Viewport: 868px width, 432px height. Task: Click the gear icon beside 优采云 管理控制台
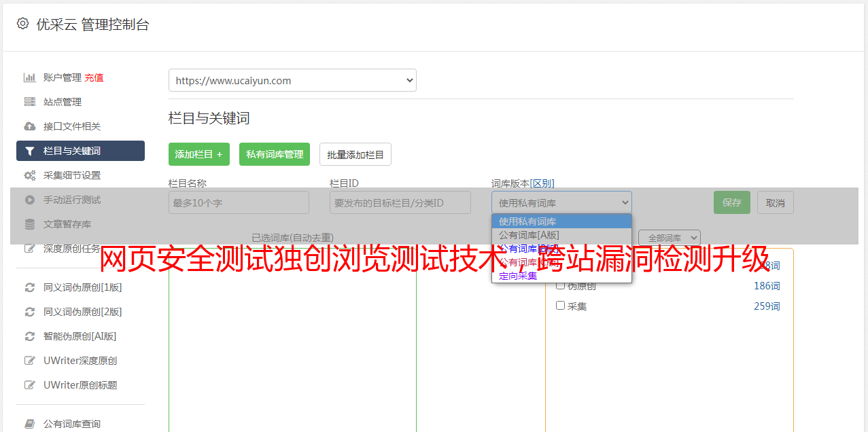point(22,24)
